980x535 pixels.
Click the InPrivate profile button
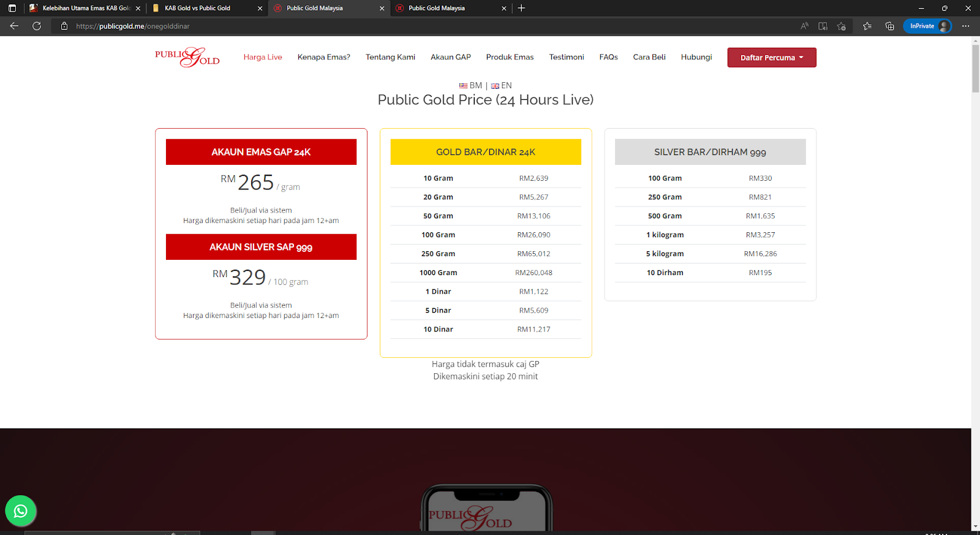click(x=928, y=26)
